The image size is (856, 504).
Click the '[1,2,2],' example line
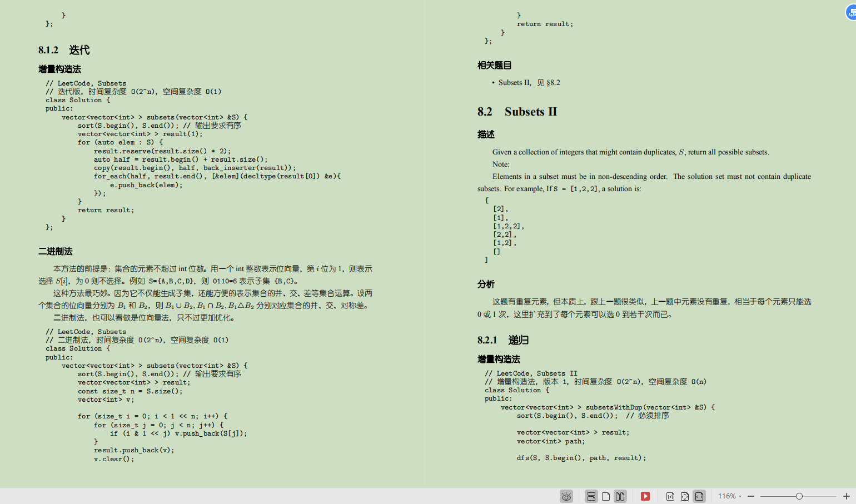pyautogui.click(x=509, y=226)
